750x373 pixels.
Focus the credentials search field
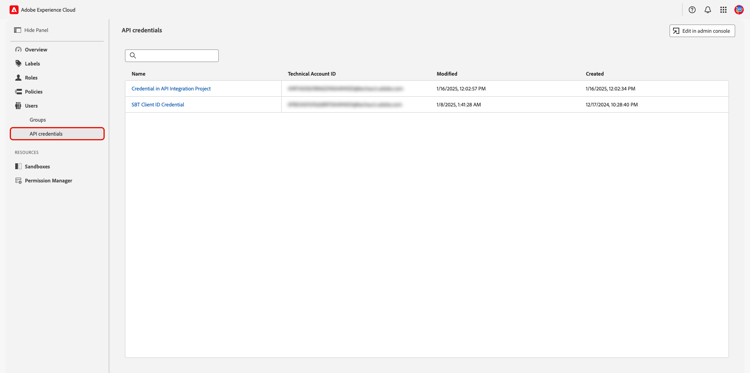[x=172, y=55]
